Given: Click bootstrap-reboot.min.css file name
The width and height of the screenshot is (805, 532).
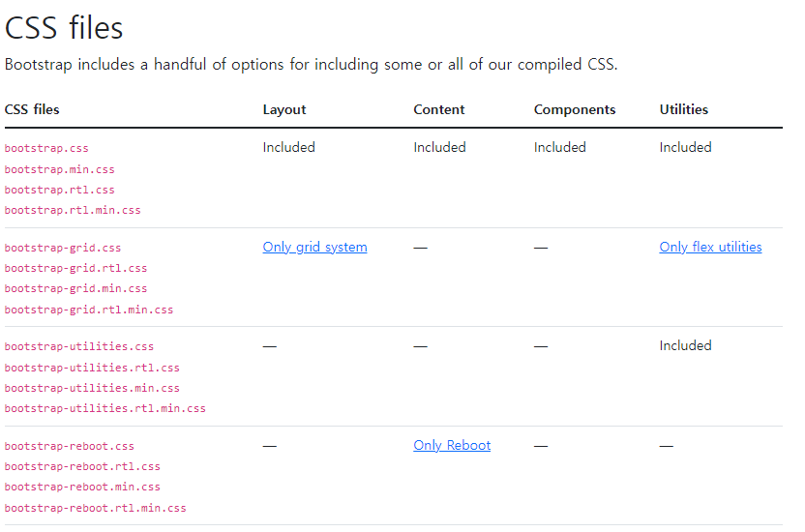Looking at the screenshot, I should point(82,488).
